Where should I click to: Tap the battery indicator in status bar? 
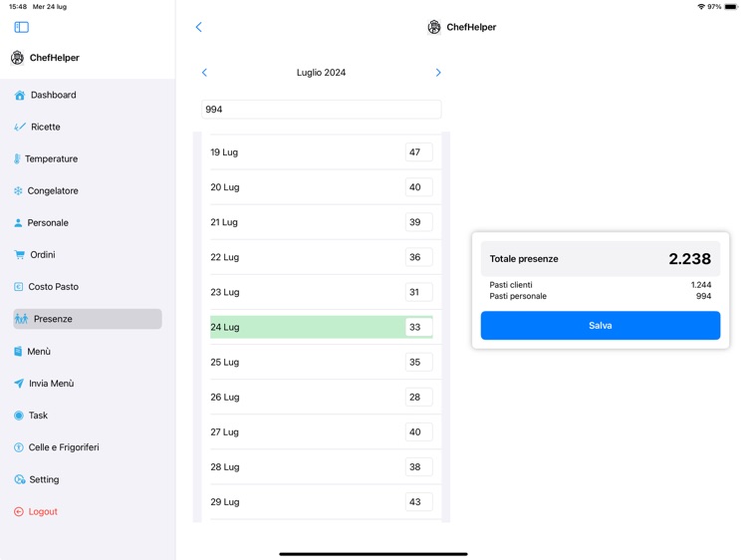[731, 7]
